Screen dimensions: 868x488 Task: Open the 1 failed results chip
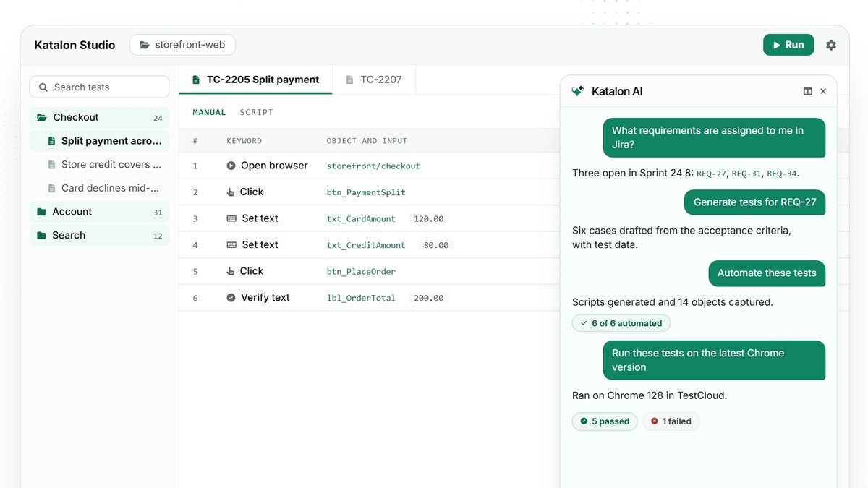(671, 421)
